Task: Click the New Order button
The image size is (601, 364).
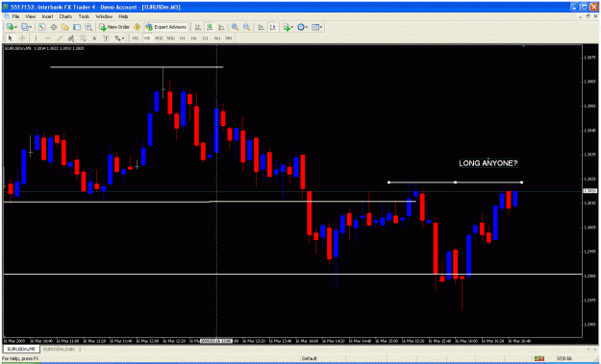Action: [114, 27]
